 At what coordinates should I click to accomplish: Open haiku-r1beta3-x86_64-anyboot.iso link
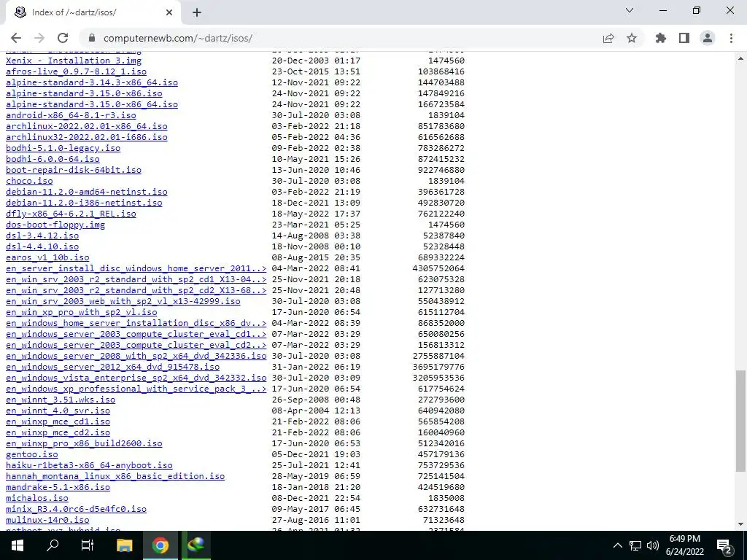[89, 465]
